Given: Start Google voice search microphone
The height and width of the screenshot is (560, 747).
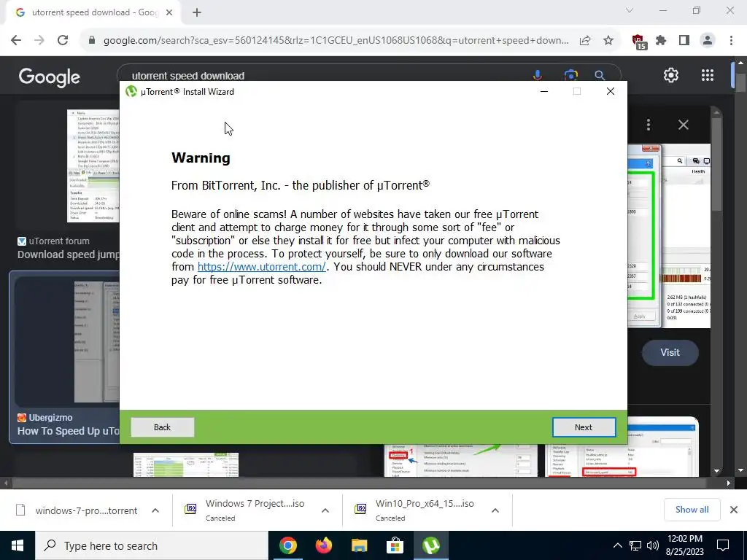Looking at the screenshot, I should point(538,75).
